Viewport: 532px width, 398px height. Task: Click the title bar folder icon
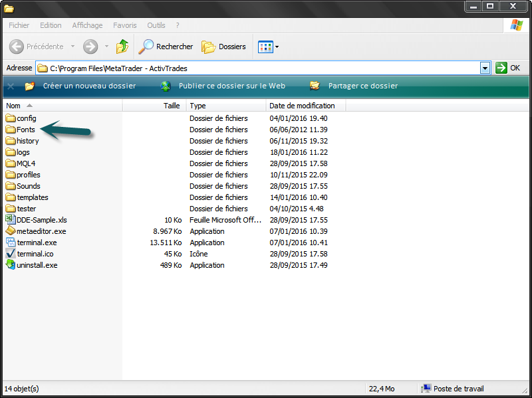tap(9, 9)
